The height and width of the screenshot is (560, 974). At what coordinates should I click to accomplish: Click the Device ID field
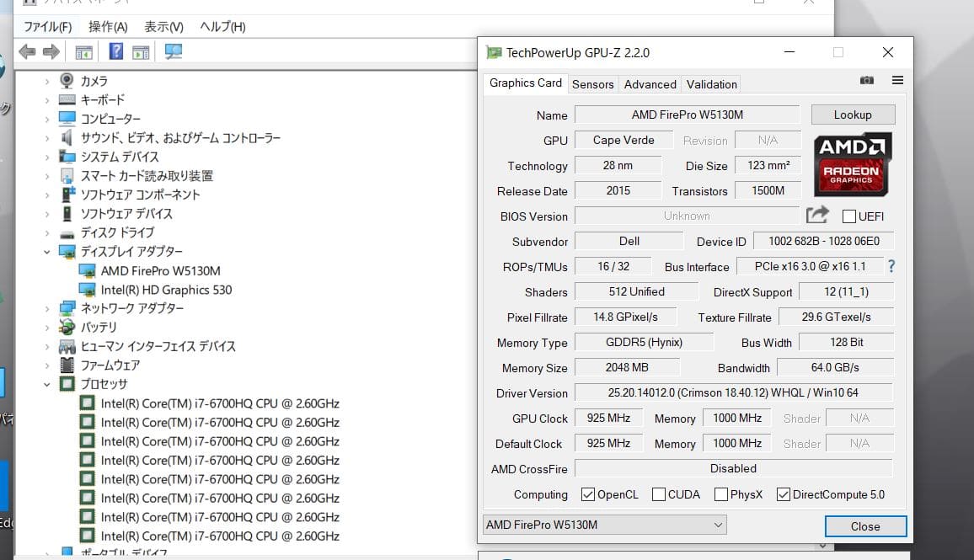click(824, 242)
